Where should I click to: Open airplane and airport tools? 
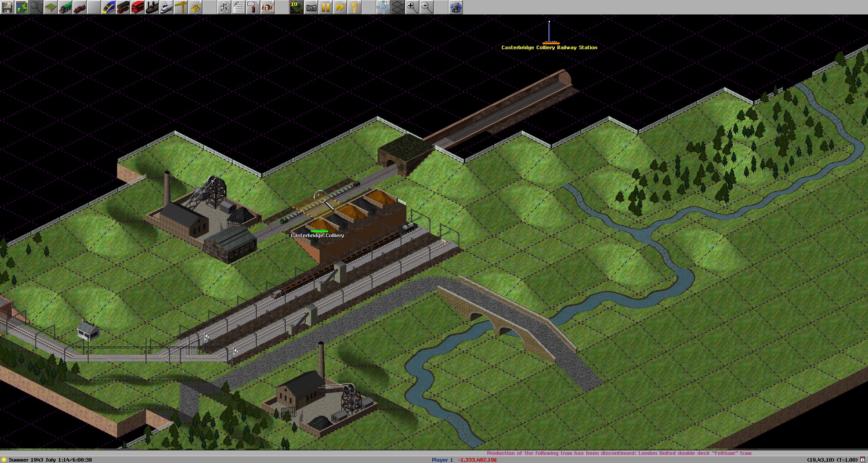(166, 7)
